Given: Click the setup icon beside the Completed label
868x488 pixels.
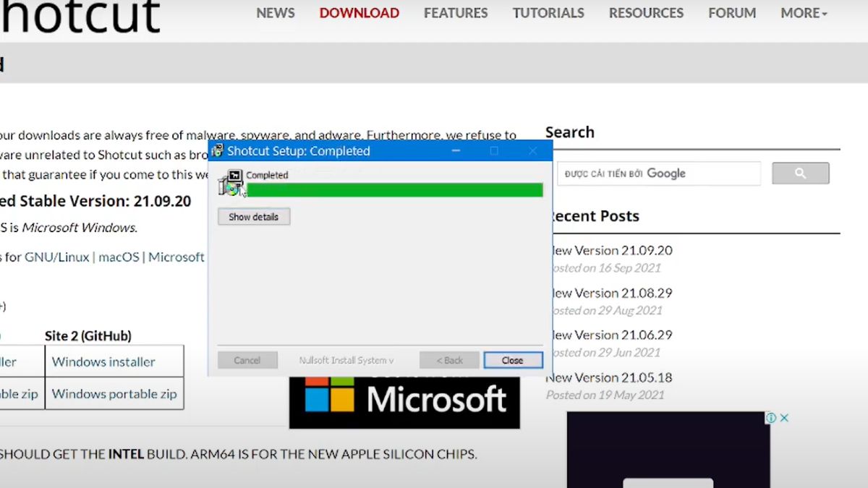Looking at the screenshot, I should 231,182.
